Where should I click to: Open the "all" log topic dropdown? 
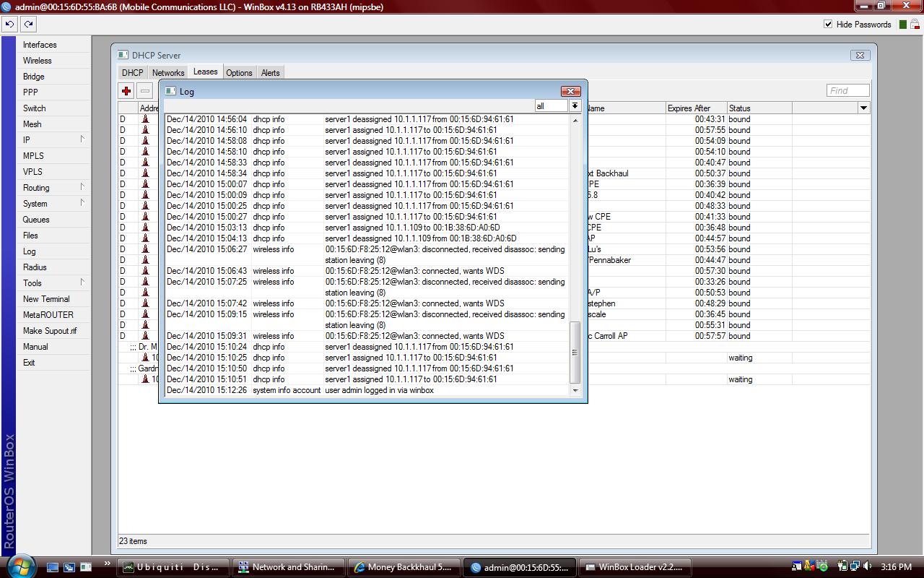575,105
